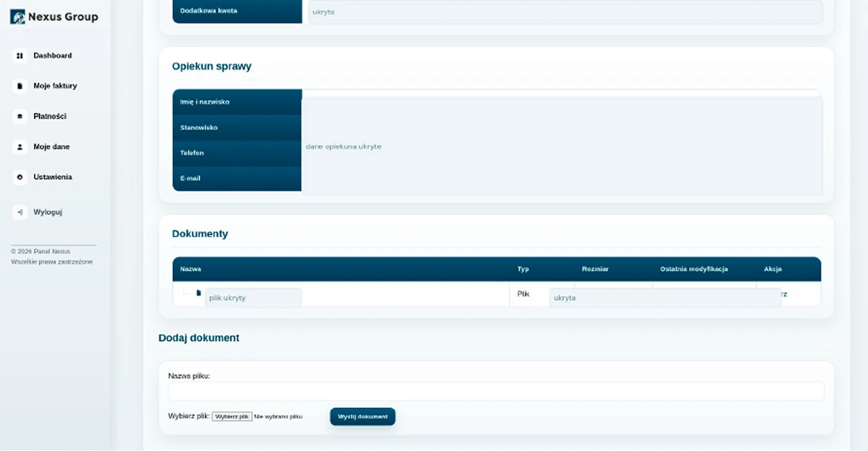Click the Płatności sidebar icon

19,116
